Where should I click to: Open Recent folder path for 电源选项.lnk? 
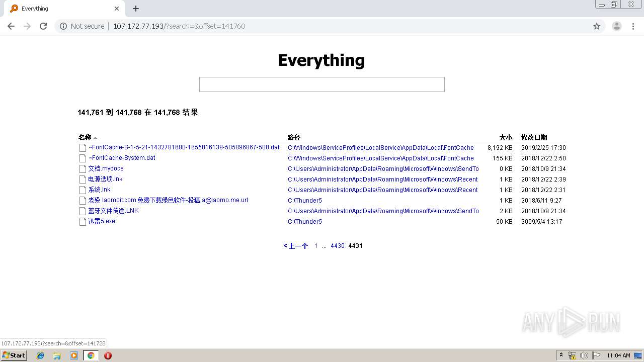click(383, 179)
